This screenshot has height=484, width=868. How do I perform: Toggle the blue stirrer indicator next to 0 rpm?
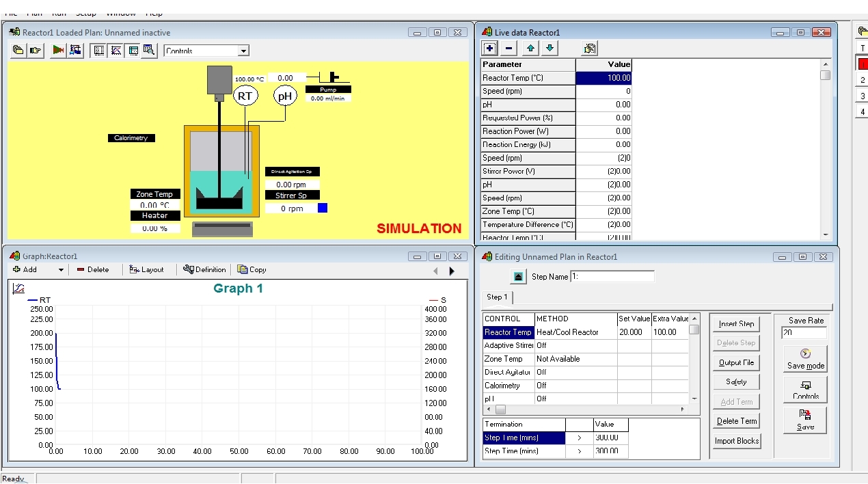pos(323,208)
